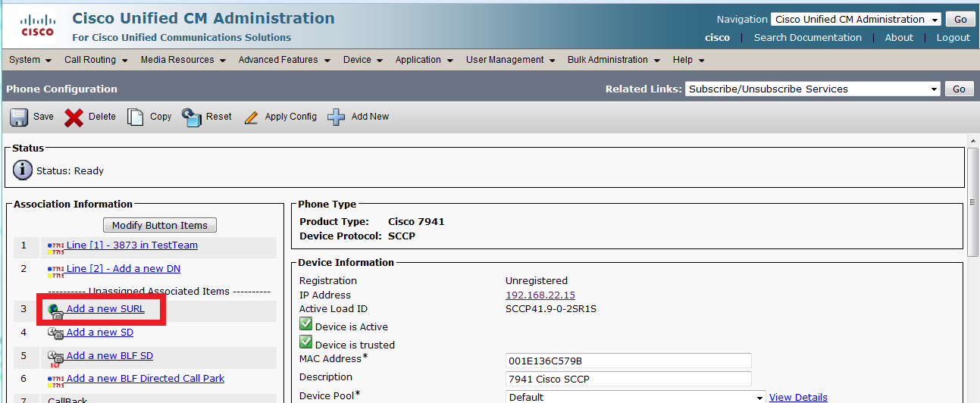Toggle the Device is trusted checkbox
980x403 pixels.
[x=306, y=342]
